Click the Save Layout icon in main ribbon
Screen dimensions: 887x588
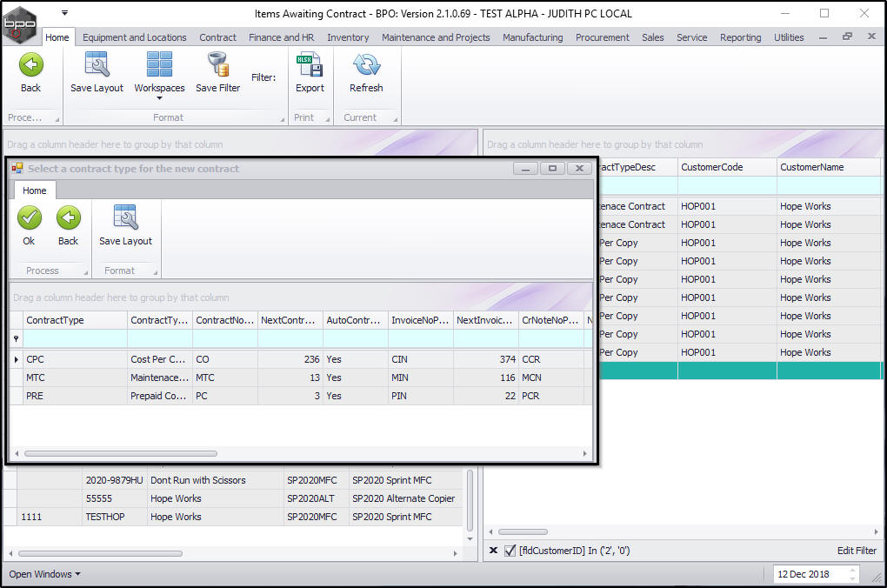click(97, 65)
